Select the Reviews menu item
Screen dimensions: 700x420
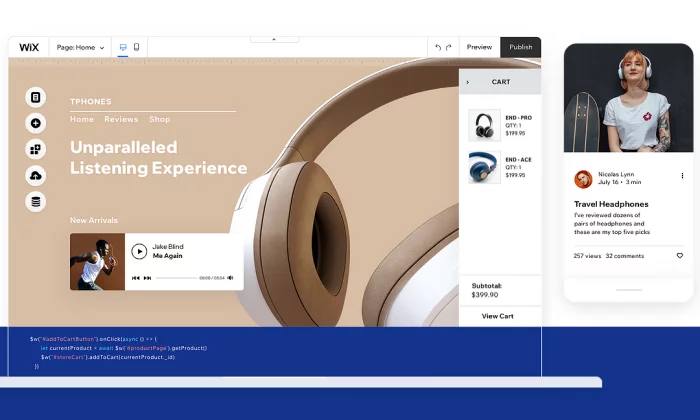(x=121, y=119)
